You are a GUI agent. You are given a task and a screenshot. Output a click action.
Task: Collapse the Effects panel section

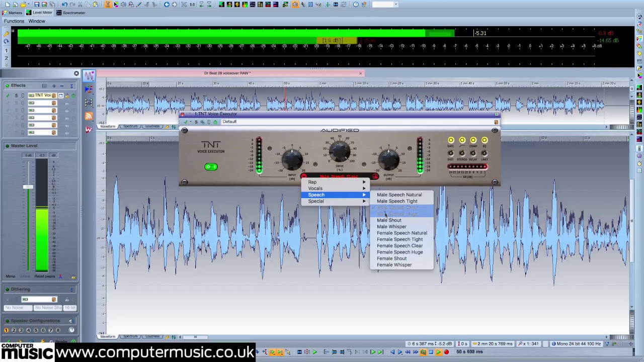71,86
